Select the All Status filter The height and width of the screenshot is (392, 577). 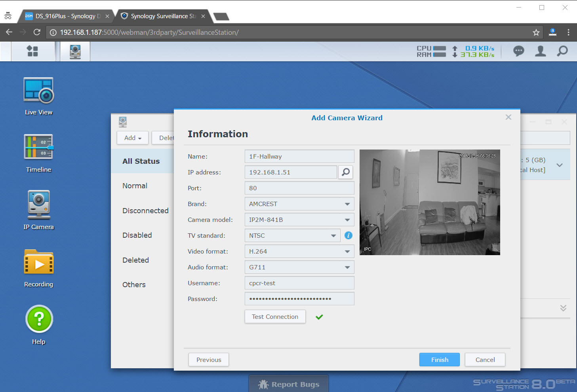(143, 161)
